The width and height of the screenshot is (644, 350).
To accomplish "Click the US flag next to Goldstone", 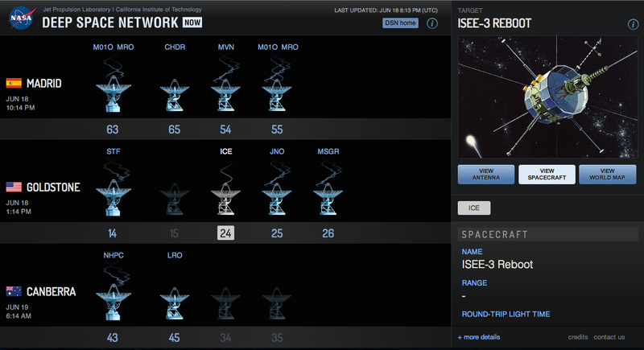I will [x=14, y=187].
